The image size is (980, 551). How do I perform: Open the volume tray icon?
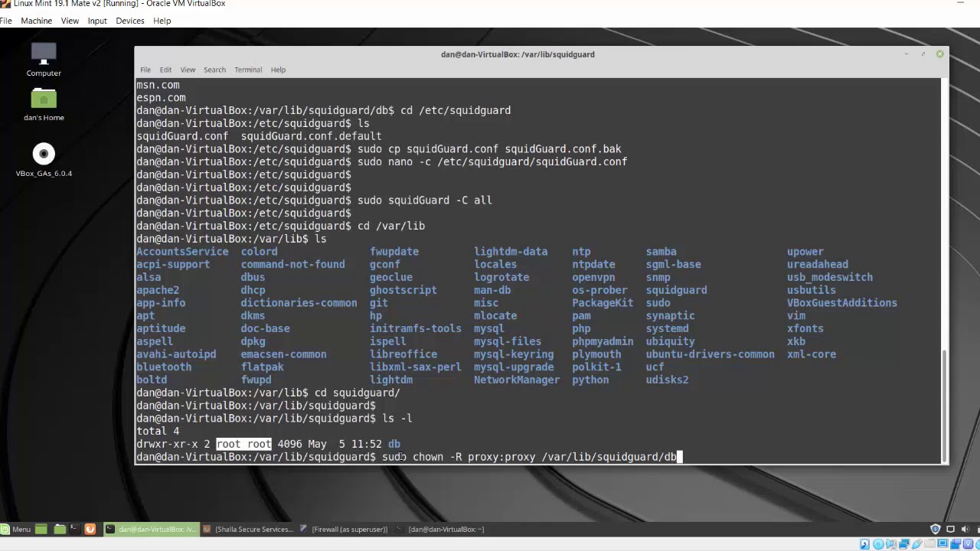[x=966, y=529]
